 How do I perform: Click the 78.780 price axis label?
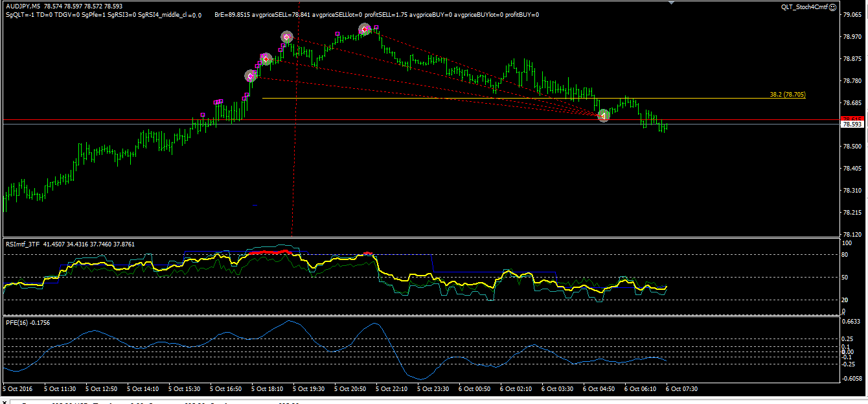click(852, 81)
